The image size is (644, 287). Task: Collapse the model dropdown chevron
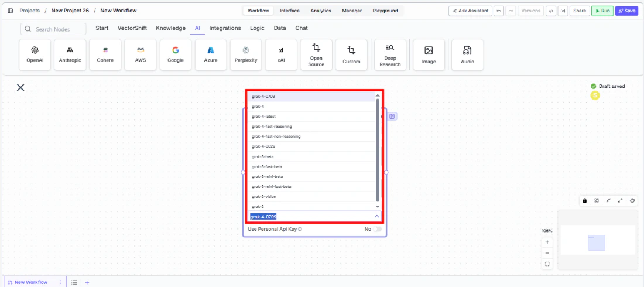coord(376,216)
